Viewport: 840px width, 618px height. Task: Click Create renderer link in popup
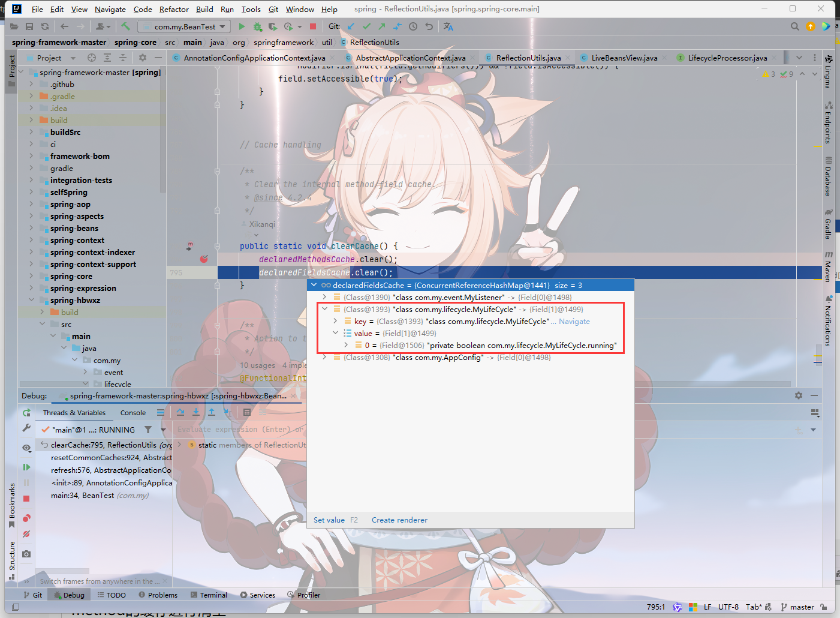[x=399, y=520]
